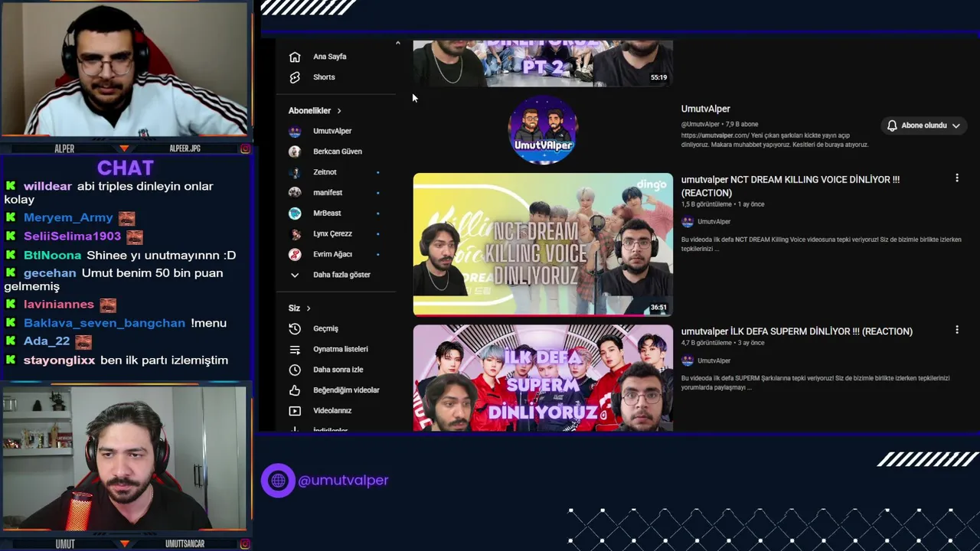Open Daha sonra izle menu label
Image resolution: width=980 pixels, height=551 pixels.
[x=338, y=370]
